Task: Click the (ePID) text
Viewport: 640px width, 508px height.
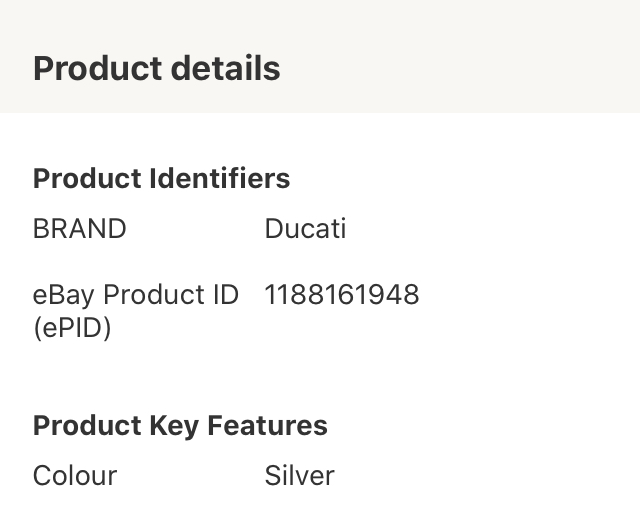Action: [72, 328]
